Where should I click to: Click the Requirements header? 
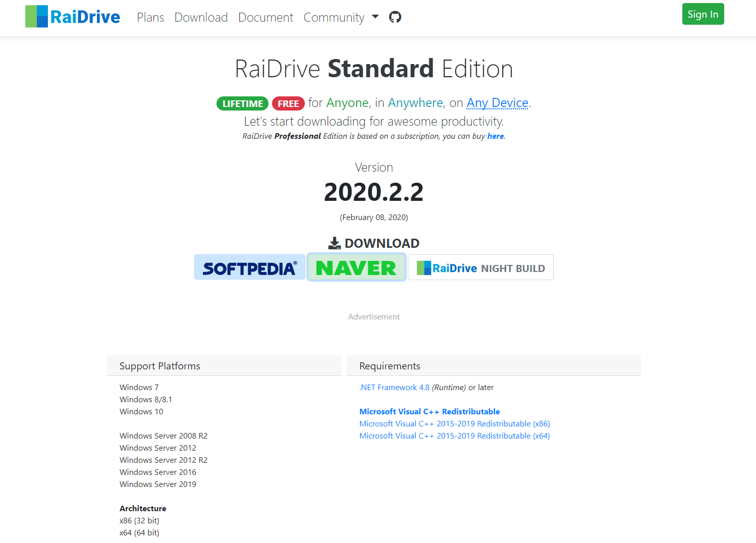[494, 366]
